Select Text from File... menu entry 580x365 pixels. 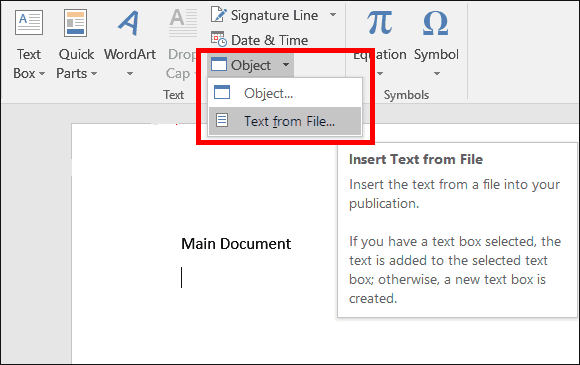pos(285,121)
